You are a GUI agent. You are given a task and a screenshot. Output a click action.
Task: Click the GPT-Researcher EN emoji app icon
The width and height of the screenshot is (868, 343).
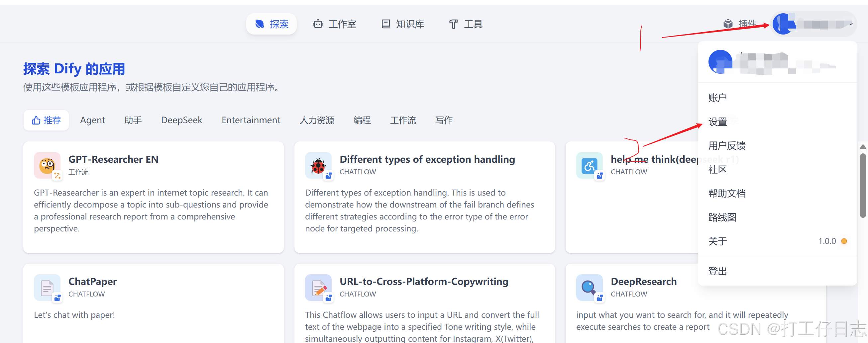point(47,165)
